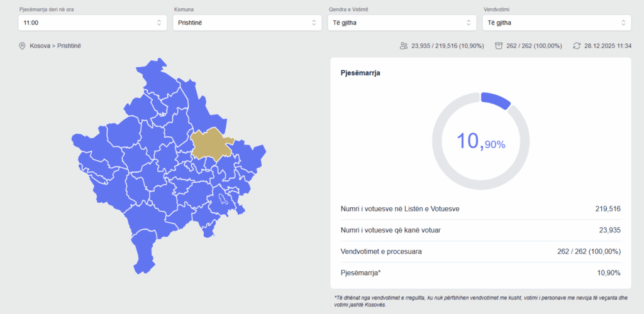Expand the Qendra e Votimit dropdown

coord(401,23)
